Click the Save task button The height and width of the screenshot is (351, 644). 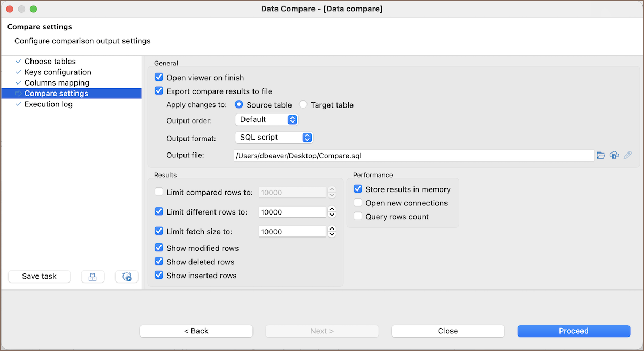coord(40,277)
